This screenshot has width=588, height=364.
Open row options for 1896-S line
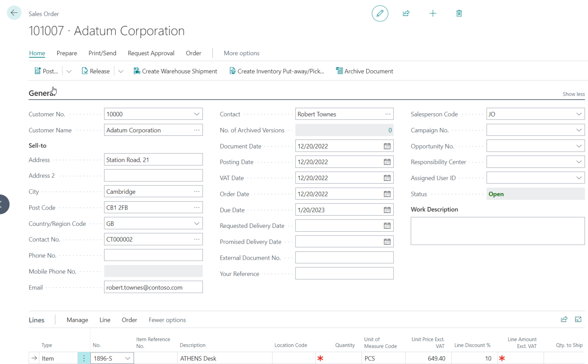click(x=84, y=358)
